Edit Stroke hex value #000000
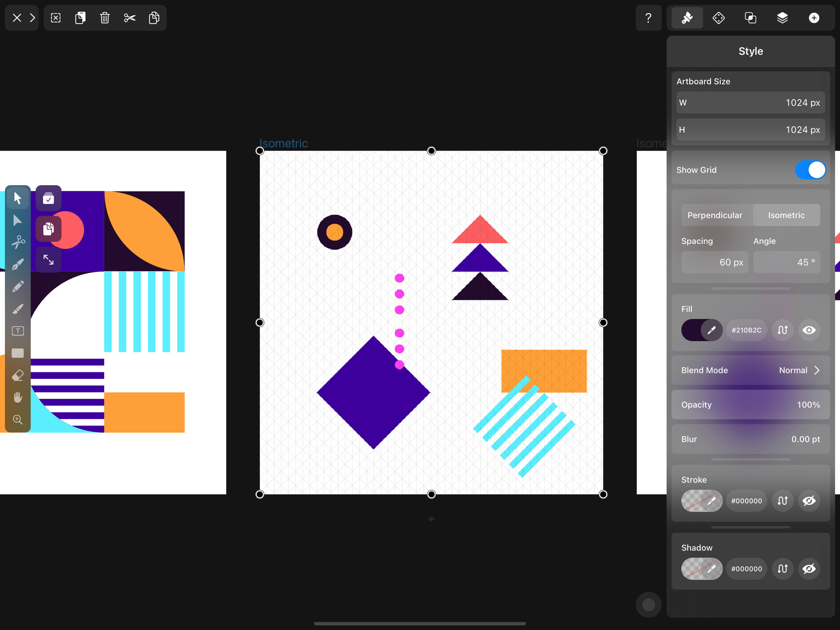The image size is (840, 630). tap(746, 500)
